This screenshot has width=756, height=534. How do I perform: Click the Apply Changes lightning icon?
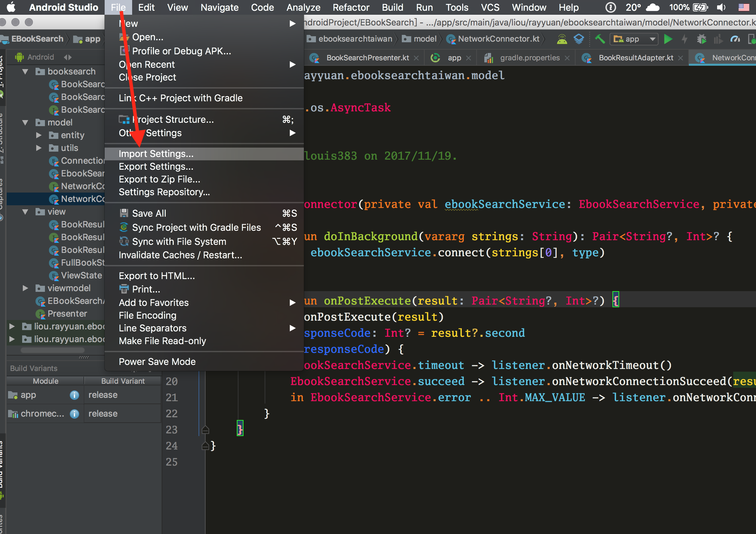click(685, 39)
